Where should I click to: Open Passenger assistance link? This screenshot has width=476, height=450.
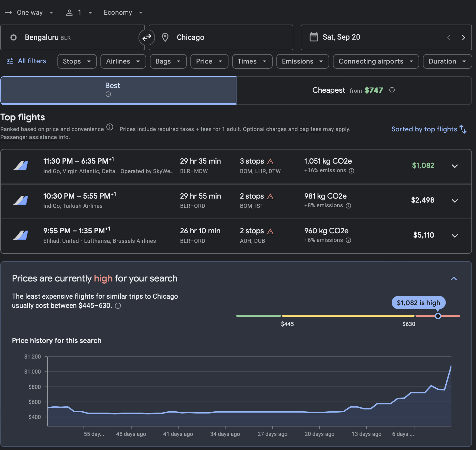(x=29, y=137)
